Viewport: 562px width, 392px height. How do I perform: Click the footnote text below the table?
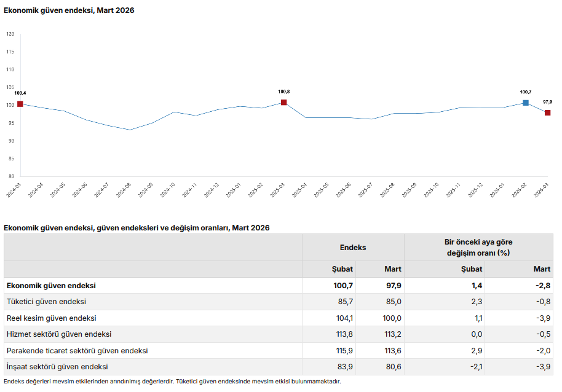[172, 382]
